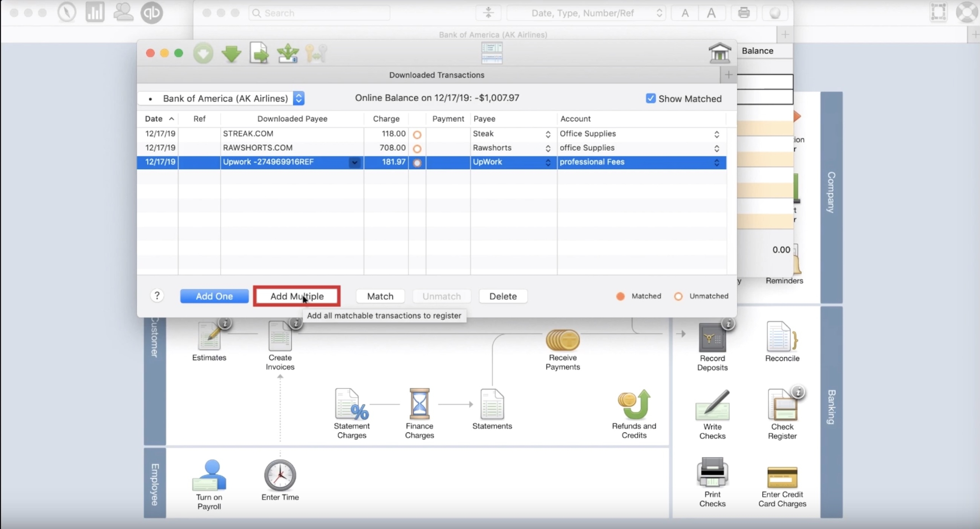Open Print Checks printer icon

pyautogui.click(x=712, y=472)
